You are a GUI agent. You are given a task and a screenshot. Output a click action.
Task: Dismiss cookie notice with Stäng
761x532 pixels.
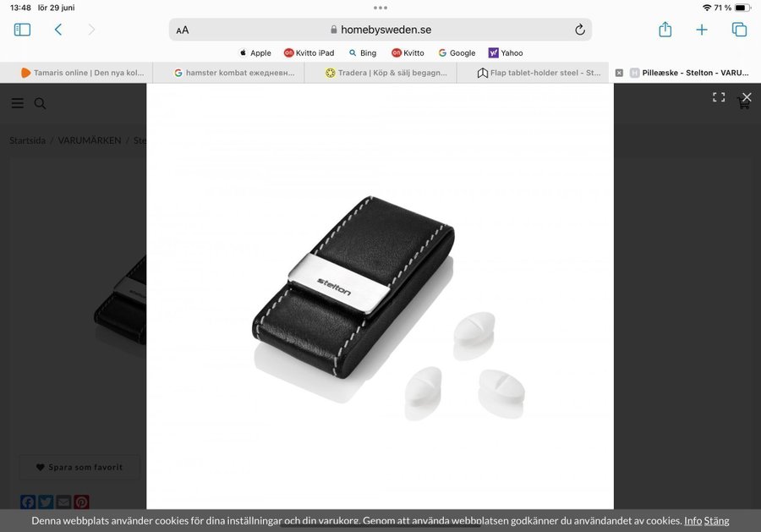[x=716, y=521]
